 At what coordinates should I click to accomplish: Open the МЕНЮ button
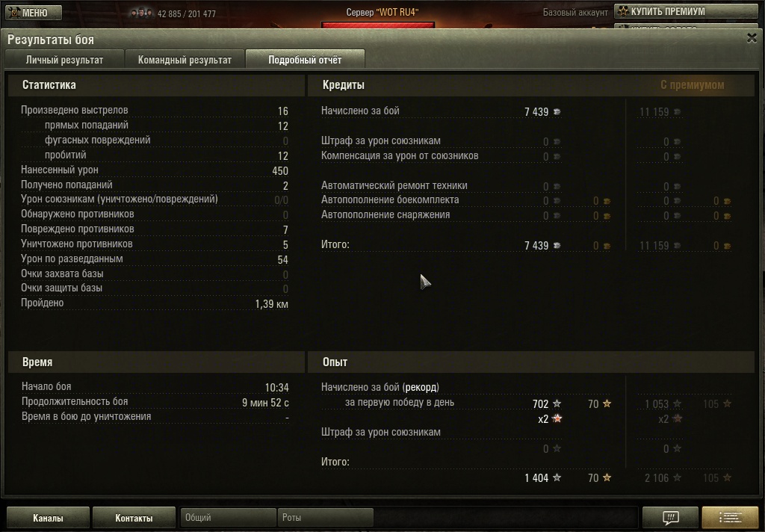[x=34, y=12]
